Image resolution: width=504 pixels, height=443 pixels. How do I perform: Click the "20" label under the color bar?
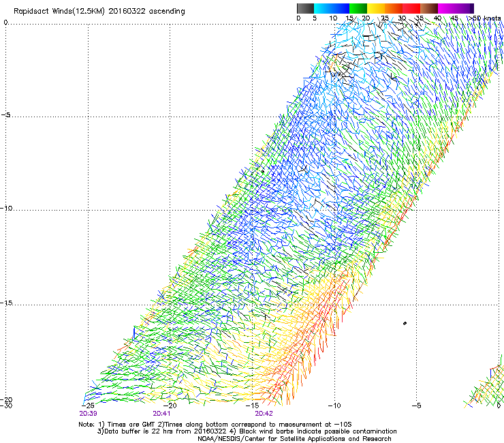point(366,18)
